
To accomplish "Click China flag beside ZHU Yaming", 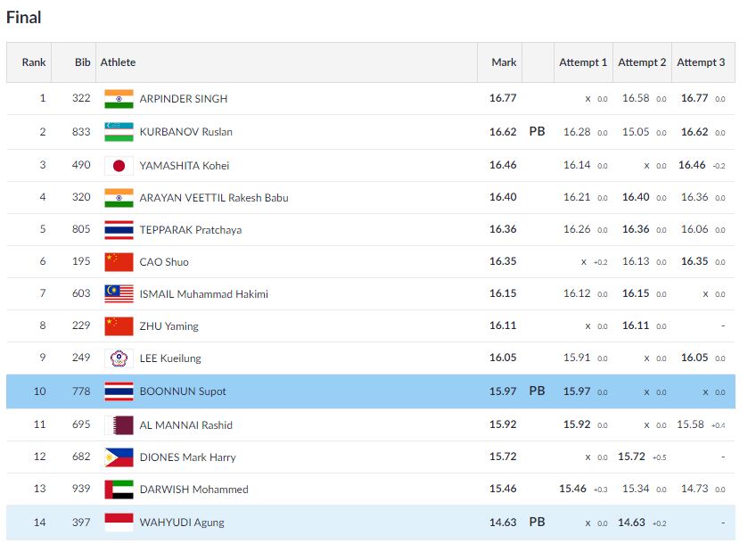I will (x=119, y=326).
